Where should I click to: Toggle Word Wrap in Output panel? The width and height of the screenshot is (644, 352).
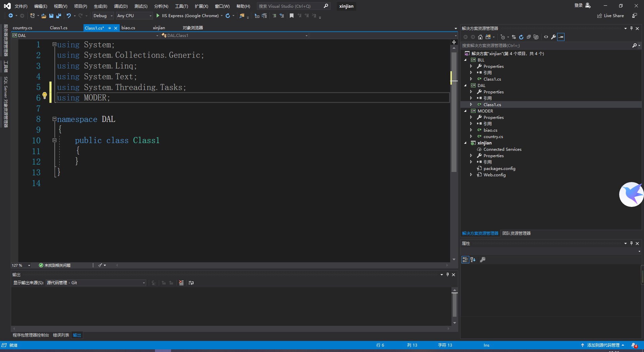(x=191, y=283)
